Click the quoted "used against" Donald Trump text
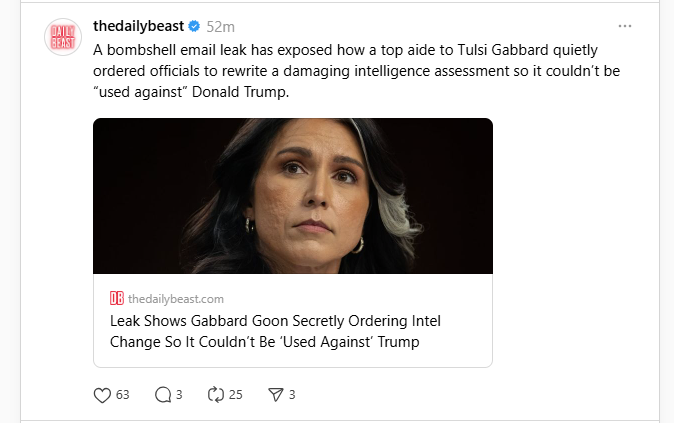The height and width of the screenshot is (423, 674). [191, 92]
